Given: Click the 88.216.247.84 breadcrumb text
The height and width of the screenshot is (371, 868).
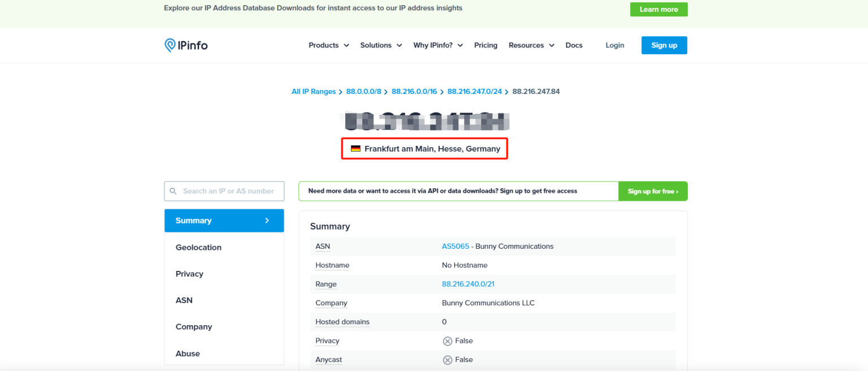Looking at the screenshot, I should point(536,92).
